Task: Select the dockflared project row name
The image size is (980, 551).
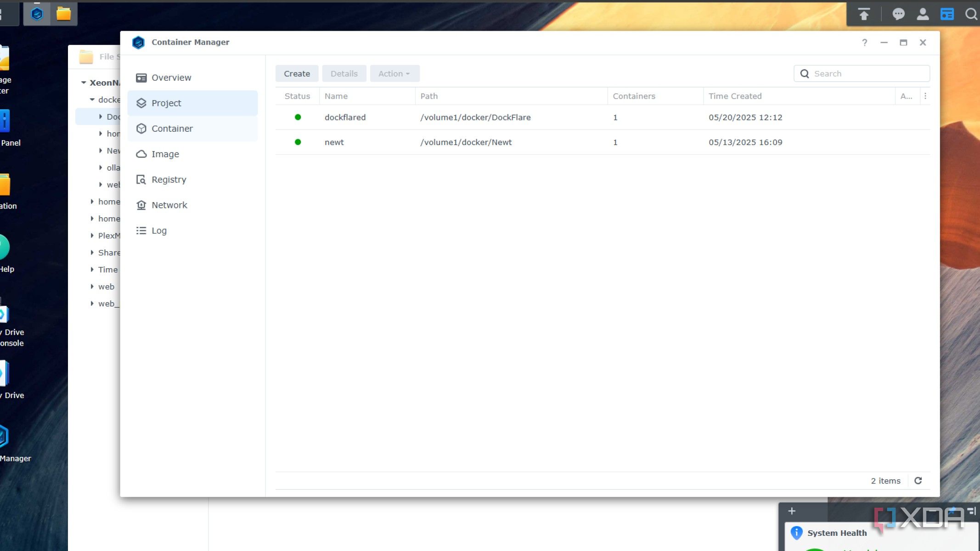Action: tap(345, 117)
